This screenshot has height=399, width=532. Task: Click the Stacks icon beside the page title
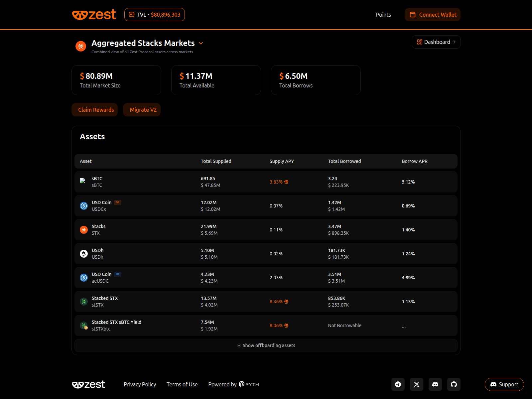point(80,46)
